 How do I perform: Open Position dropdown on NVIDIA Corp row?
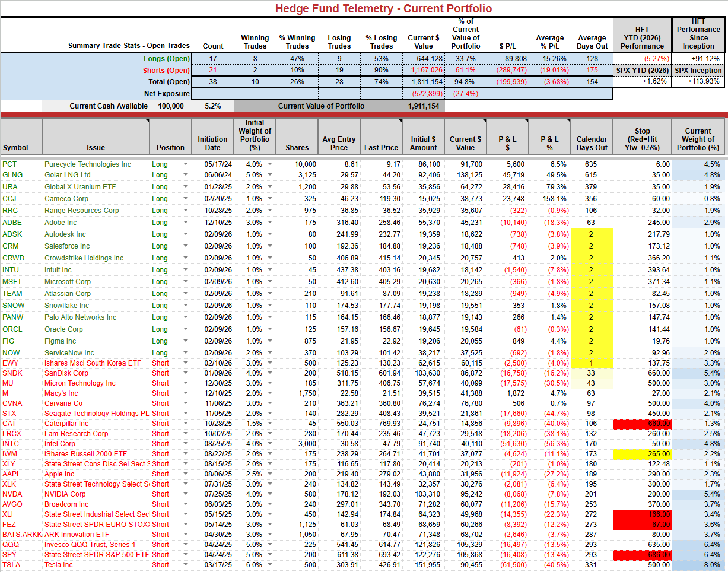coord(185,494)
